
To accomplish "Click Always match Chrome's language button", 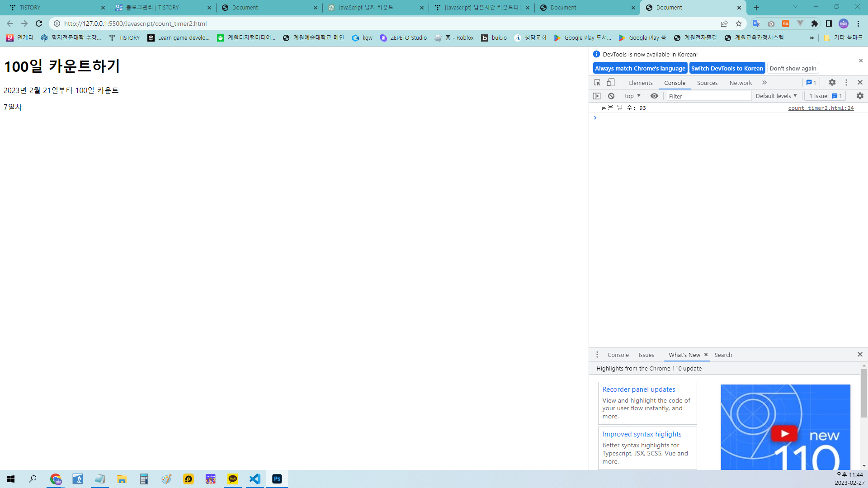I will coord(640,68).
